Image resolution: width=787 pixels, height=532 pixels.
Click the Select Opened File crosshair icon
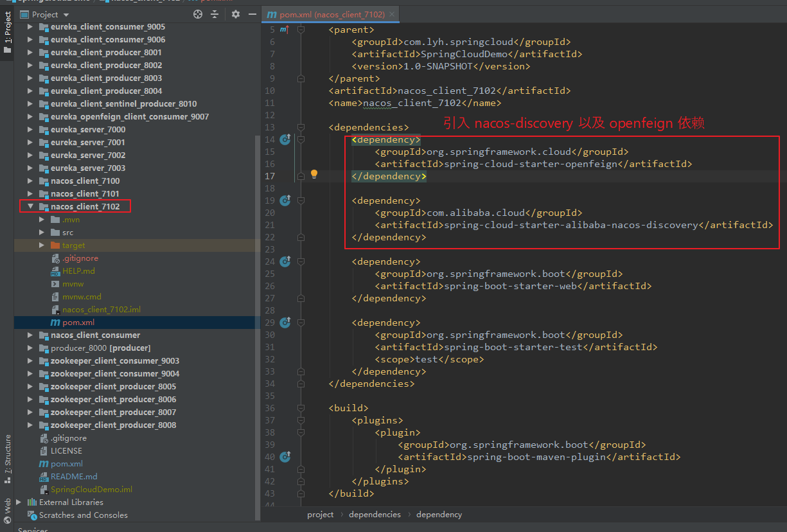(x=198, y=13)
